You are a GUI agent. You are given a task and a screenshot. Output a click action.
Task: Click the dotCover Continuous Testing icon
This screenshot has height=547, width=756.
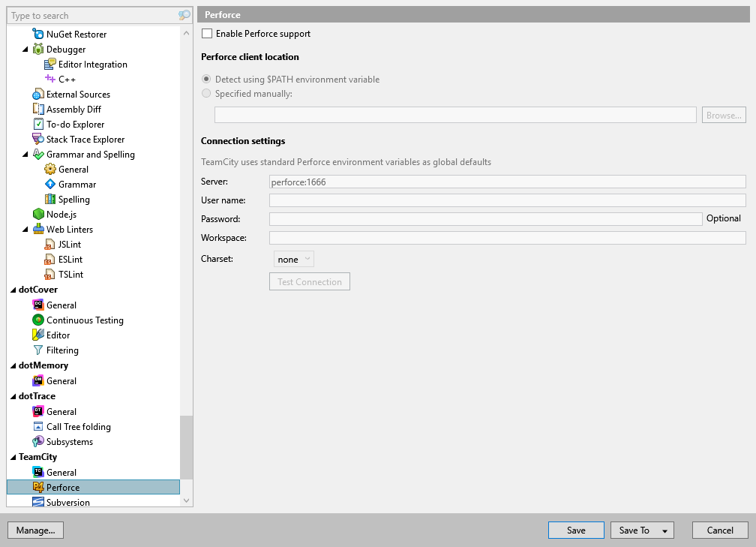37,320
